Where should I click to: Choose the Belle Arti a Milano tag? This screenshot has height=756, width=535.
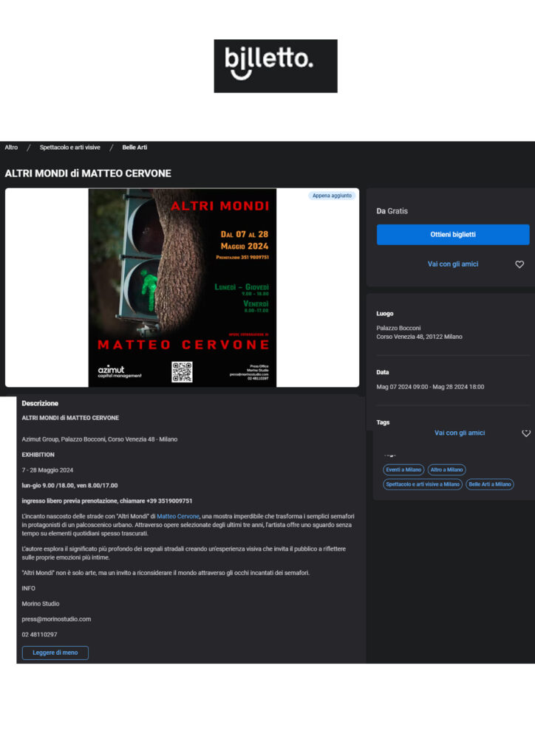(x=490, y=484)
